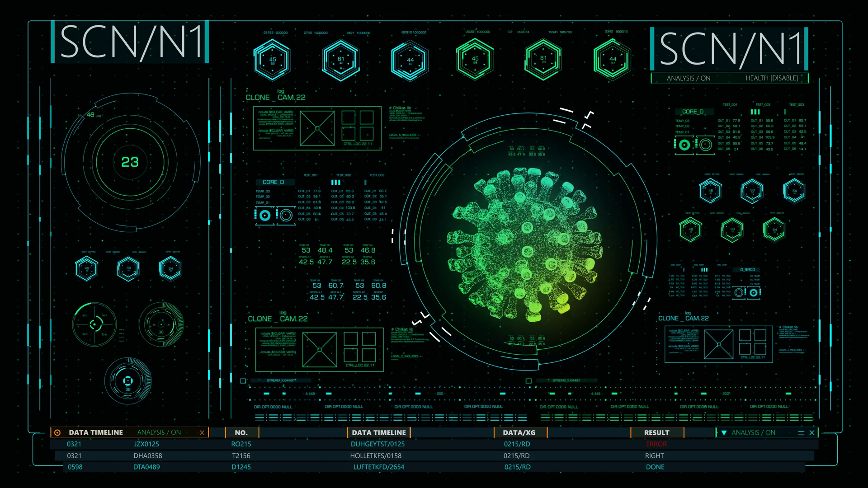Expand the ANALYSIS / ON dropdown triangle
This screenshot has height=488, width=868.
tap(724, 433)
